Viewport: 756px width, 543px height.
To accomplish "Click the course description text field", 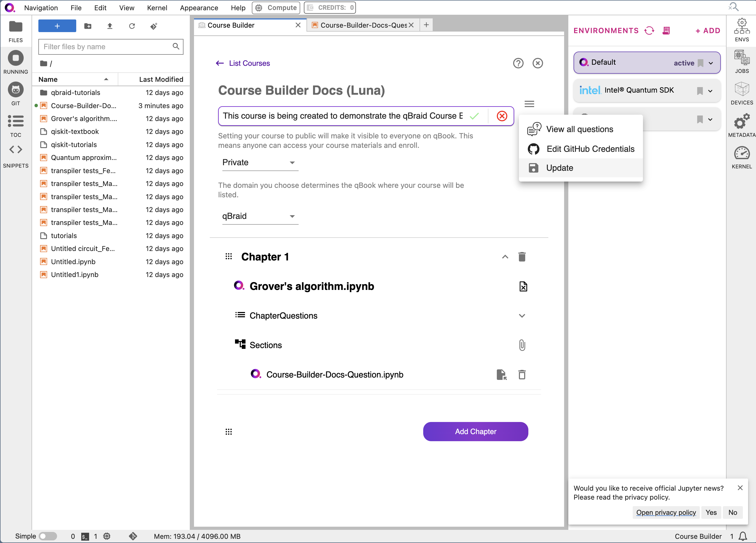I will pos(343,116).
